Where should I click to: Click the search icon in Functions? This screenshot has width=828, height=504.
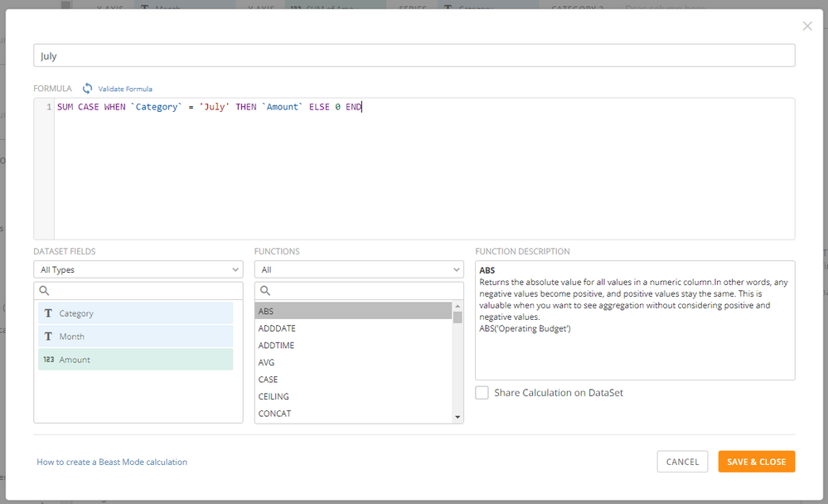265,291
